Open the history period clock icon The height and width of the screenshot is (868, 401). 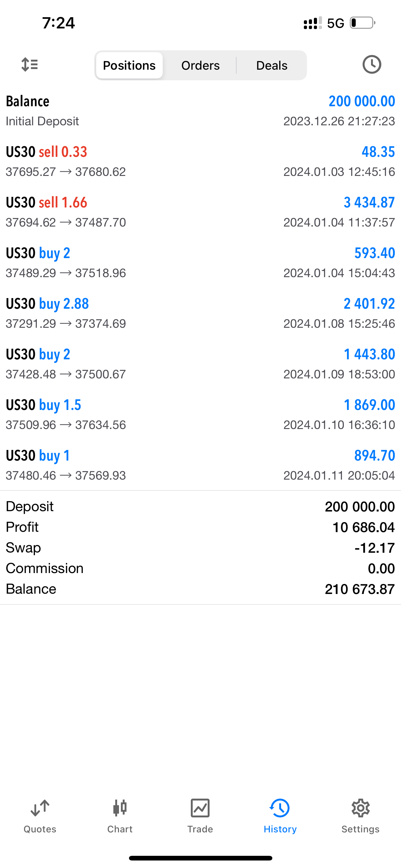pos(371,64)
